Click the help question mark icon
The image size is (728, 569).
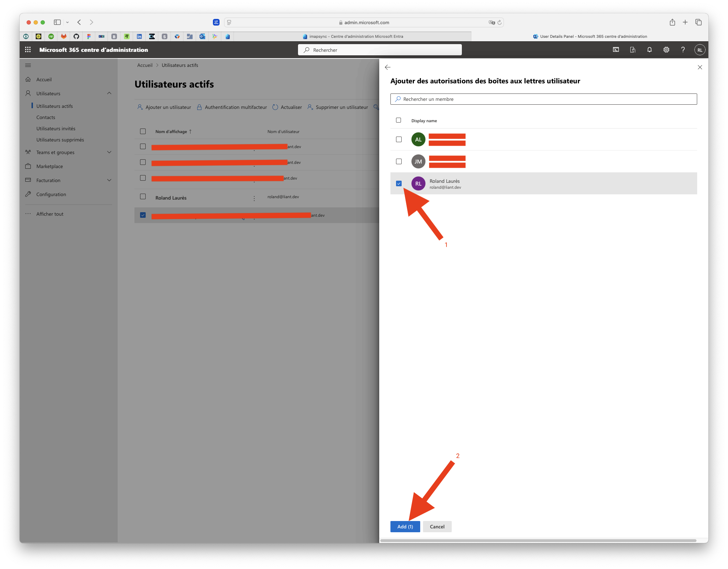[x=682, y=50]
